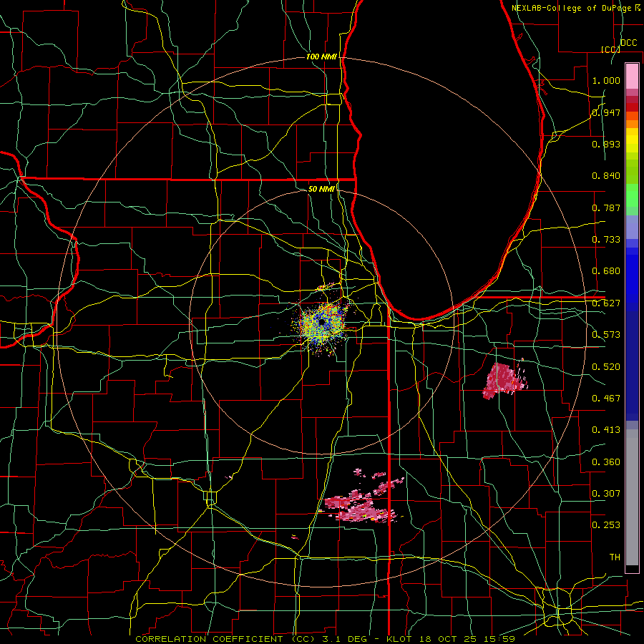Select the 0.520 legend value
The width and height of the screenshot is (644, 644).
click(x=606, y=367)
